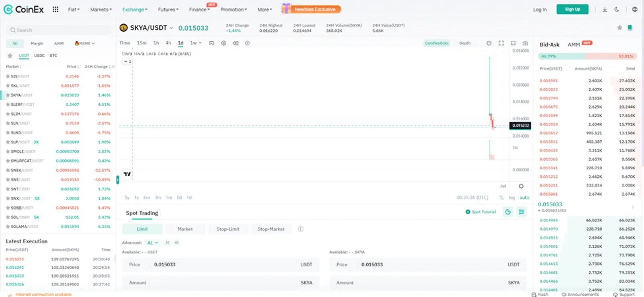
Task: Click the bid-ask ratio bar
Action: point(588,56)
